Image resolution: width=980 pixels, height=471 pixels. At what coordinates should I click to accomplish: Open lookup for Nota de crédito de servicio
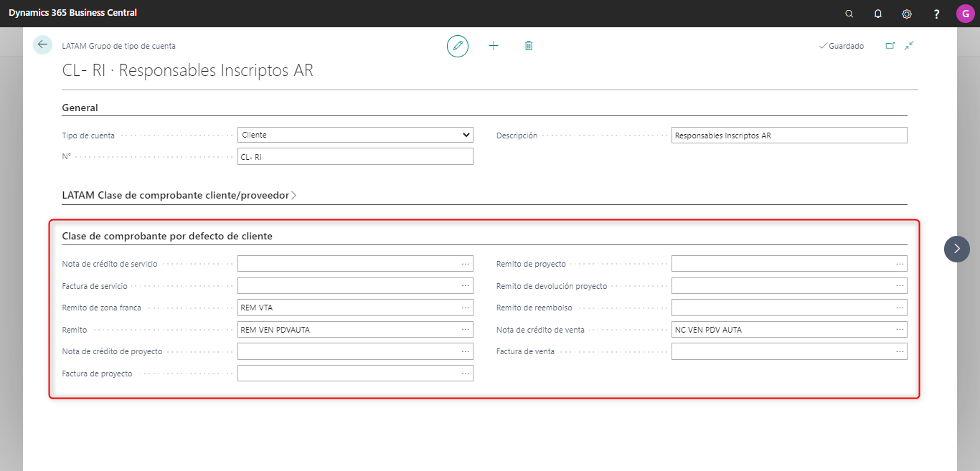click(466, 264)
